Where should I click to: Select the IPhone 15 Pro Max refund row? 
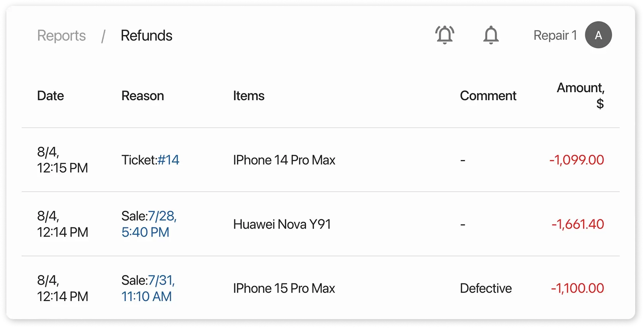284,288
